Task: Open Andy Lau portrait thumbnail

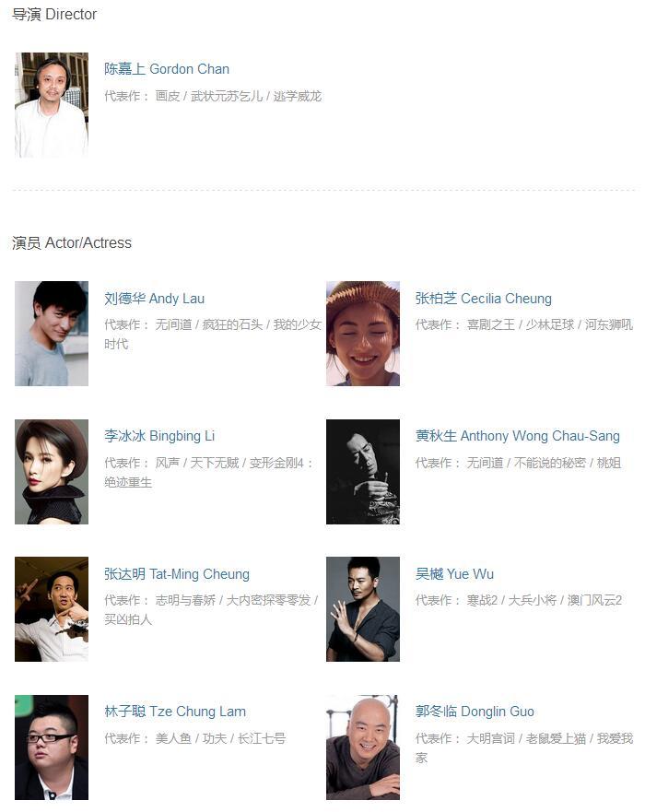Action: pos(52,334)
